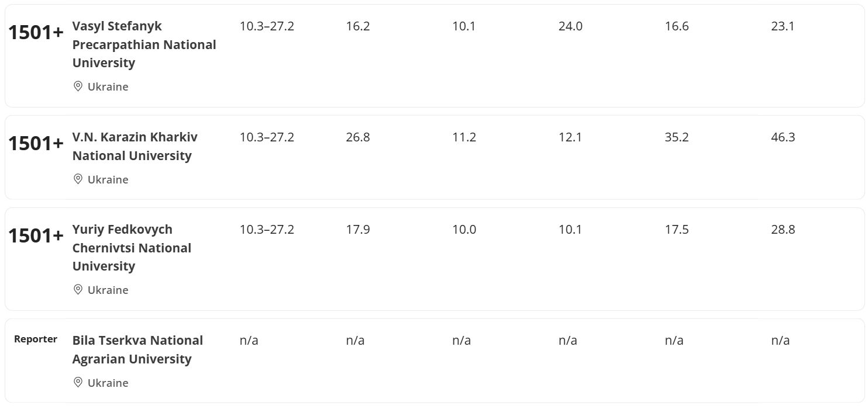Click location pin under Yuriy Fedkovych Chernivtsi University
The image size is (868, 409).
click(x=78, y=290)
